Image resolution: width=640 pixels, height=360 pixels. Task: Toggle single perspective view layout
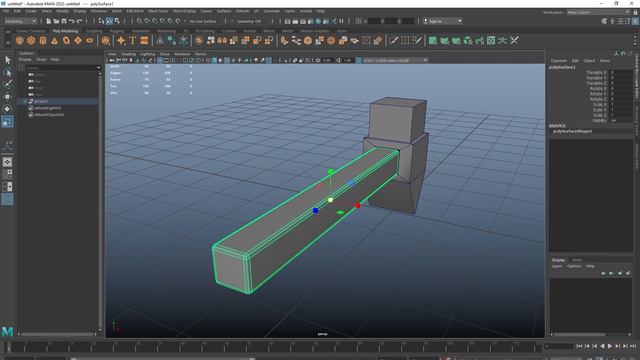[7, 162]
